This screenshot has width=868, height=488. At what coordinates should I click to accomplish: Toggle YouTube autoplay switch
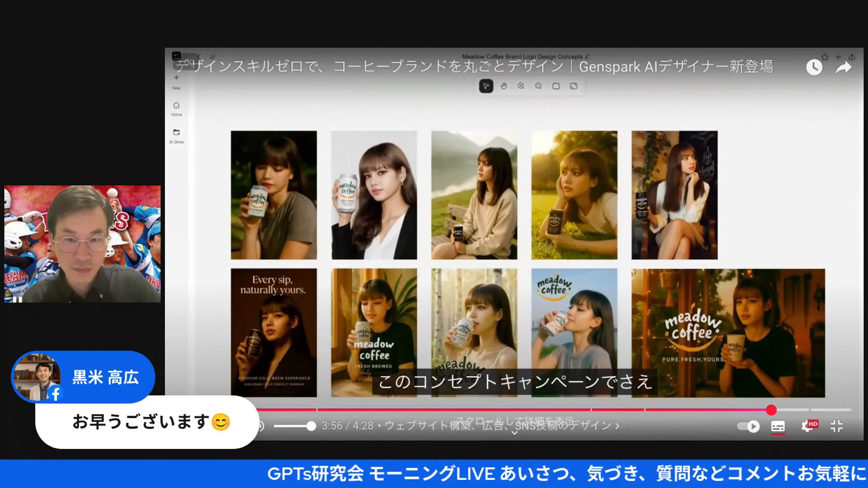pos(748,426)
